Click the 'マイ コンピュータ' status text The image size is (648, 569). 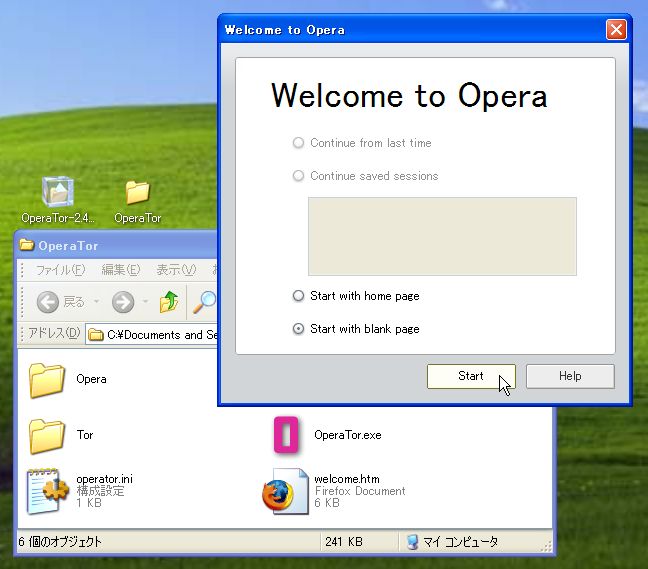(x=460, y=542)
